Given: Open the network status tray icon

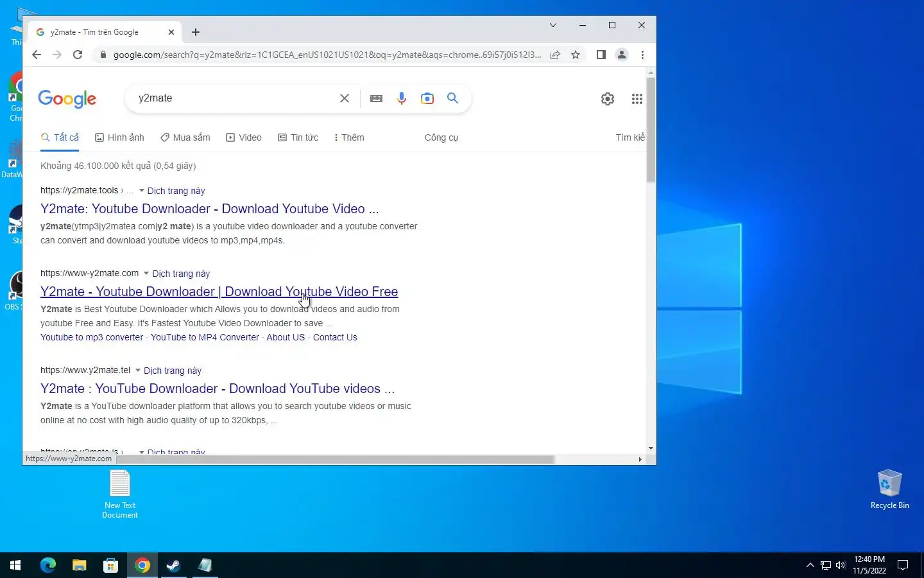Looking at the screenshot, I should (825, 565).
